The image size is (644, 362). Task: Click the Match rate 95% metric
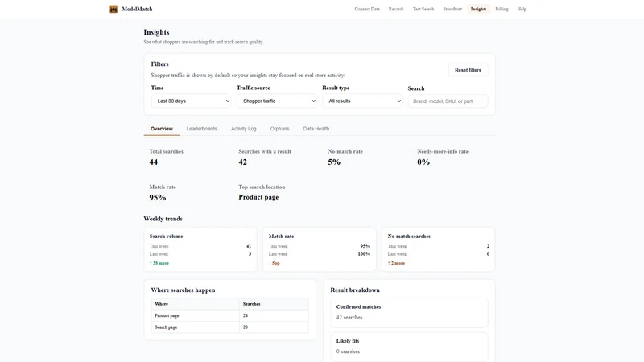pyautogui.click(x=158, y=197)
